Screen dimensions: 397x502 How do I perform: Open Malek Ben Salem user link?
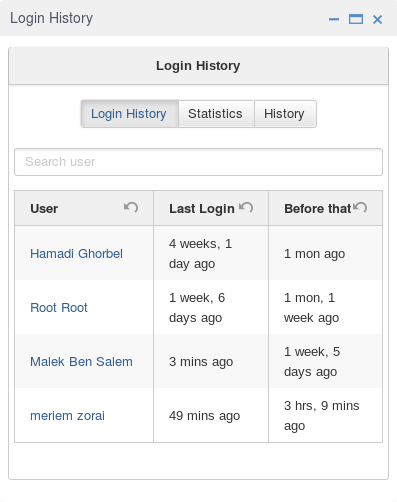point(81,362)
